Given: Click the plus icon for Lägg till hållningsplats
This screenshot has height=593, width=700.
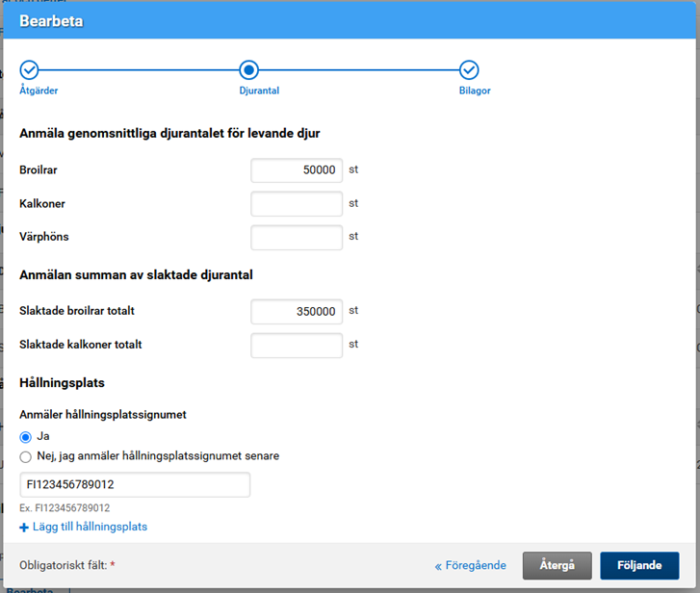Looking at the screenshot, I should 24,528.
